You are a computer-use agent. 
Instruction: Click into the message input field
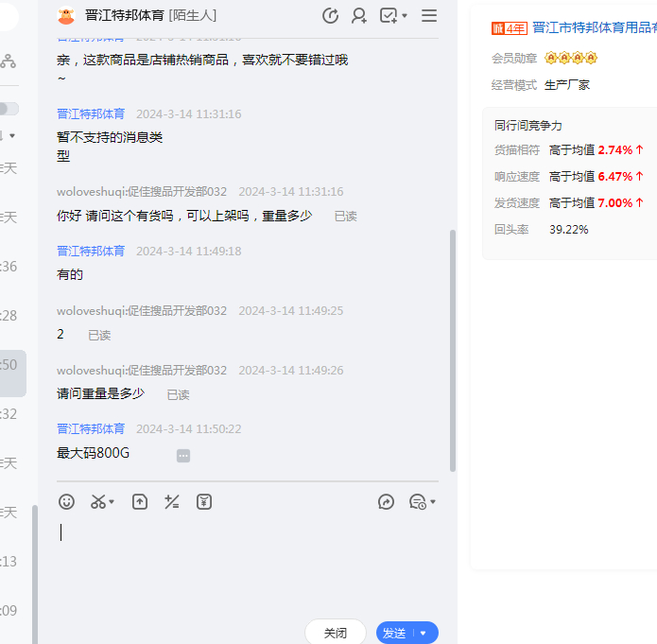point(246,558)
